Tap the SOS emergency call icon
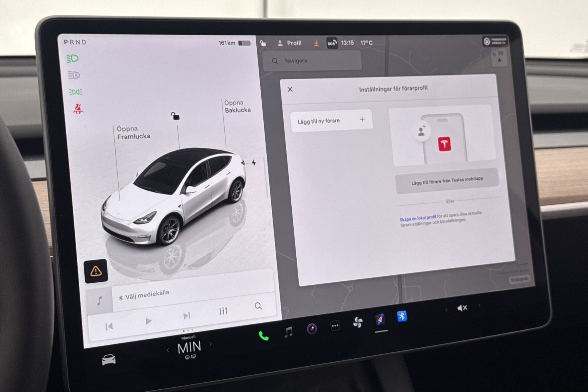Viewport: 588px width, 392px height. [332, 43]
